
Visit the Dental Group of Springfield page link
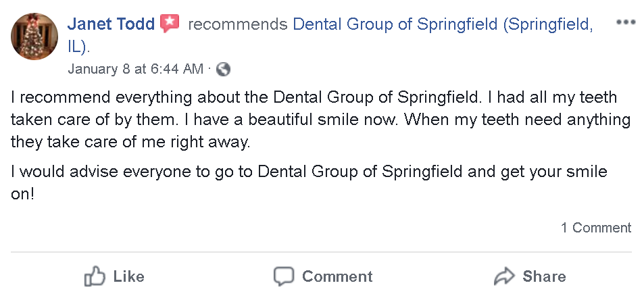pyautogui.click(x=443, y=25)
